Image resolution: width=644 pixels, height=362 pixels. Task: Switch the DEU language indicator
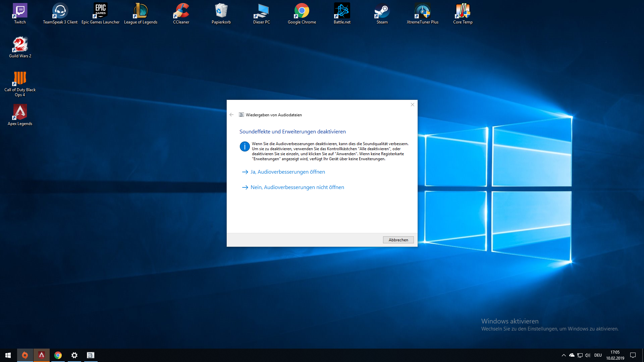click(598, 355)
